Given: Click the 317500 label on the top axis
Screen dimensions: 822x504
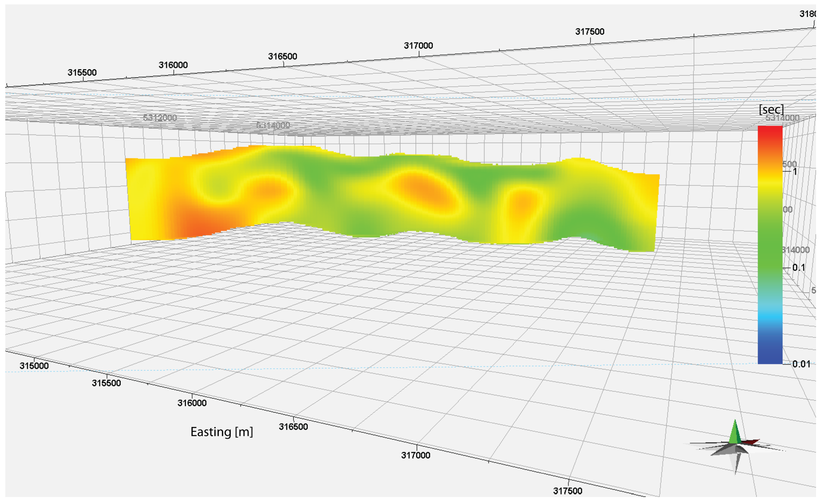Looking at the screenshot, I should (x=589, y=32).
